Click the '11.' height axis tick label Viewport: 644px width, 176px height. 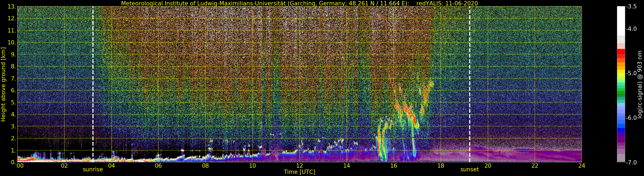click(12, 31)
